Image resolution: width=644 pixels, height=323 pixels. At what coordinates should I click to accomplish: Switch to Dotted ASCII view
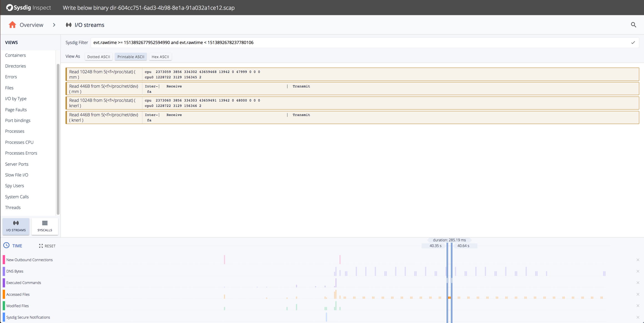pos(99,57)
